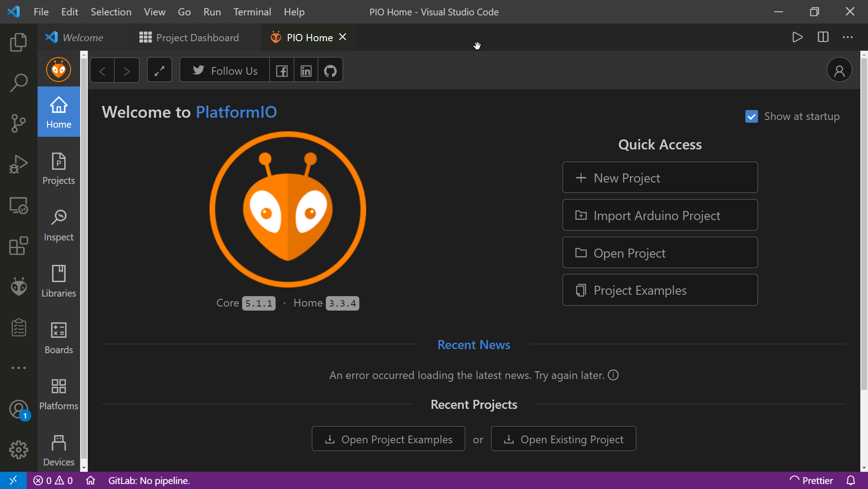Open the Projects section in PIO sidebar
Image resolution: width=868 pixels, height=489 pixels.
(59, 169)
